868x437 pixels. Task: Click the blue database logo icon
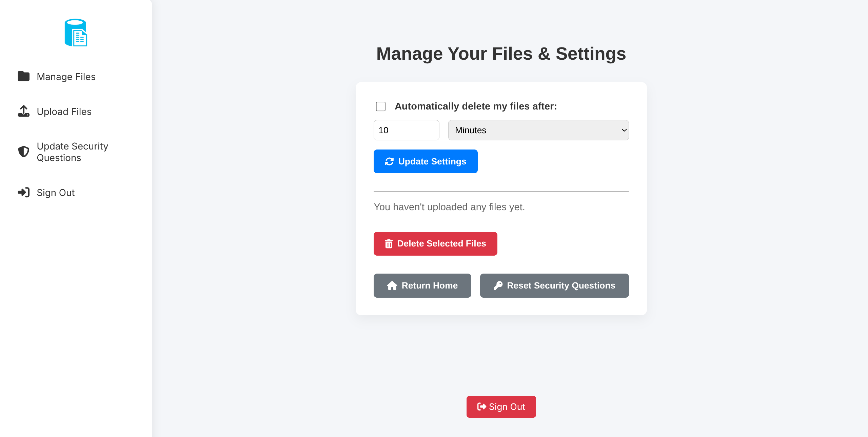pyautogui.click(x=76, y=33)
